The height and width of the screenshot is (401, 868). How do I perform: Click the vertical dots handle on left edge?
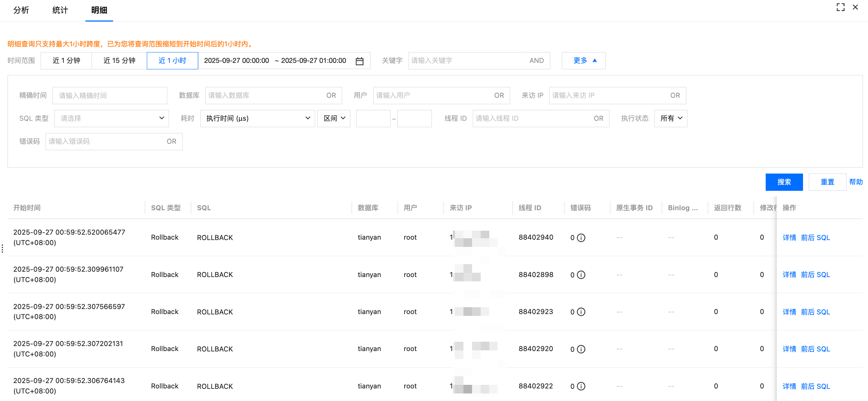pos(3,248)
